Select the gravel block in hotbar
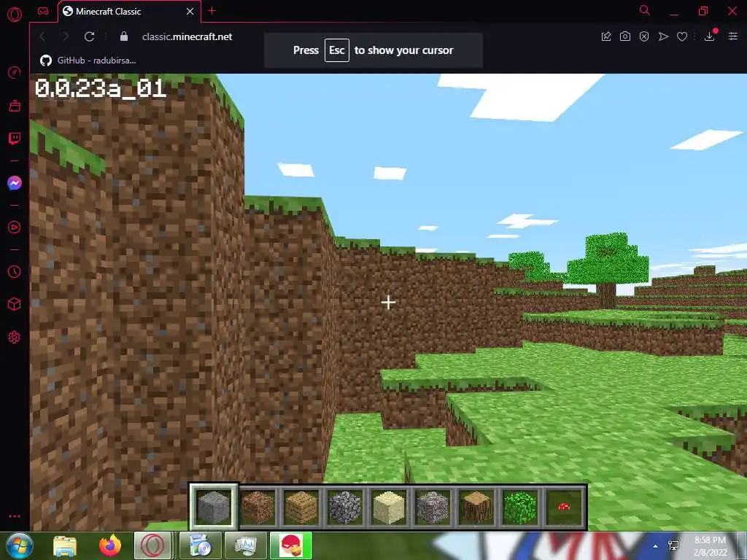747x560 pixels. click(433, 507)
